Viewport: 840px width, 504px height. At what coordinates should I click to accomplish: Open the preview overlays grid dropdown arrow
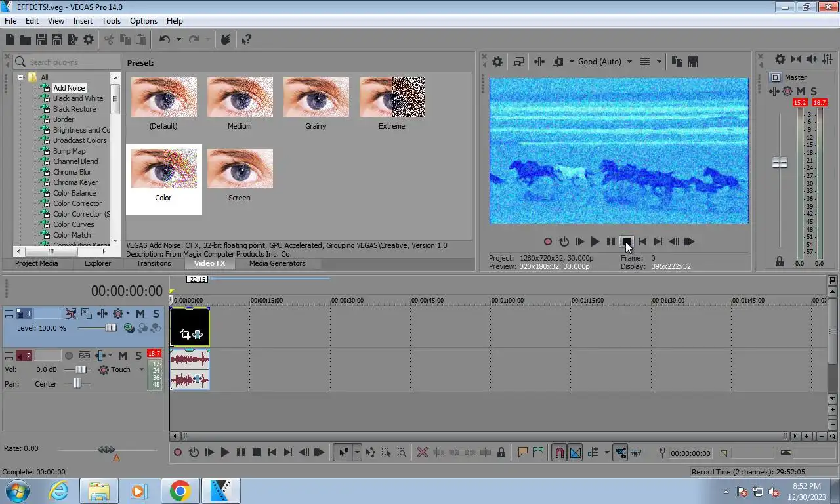tap(659, 62)
